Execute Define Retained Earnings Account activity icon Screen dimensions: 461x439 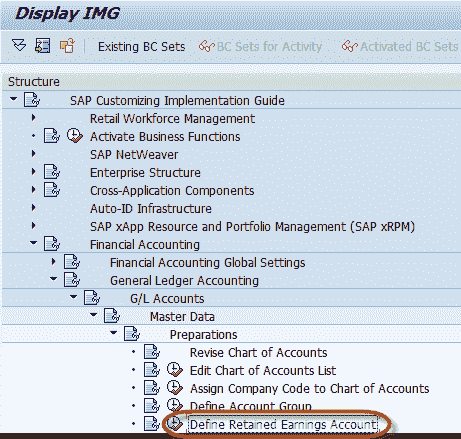pos(175,424)
